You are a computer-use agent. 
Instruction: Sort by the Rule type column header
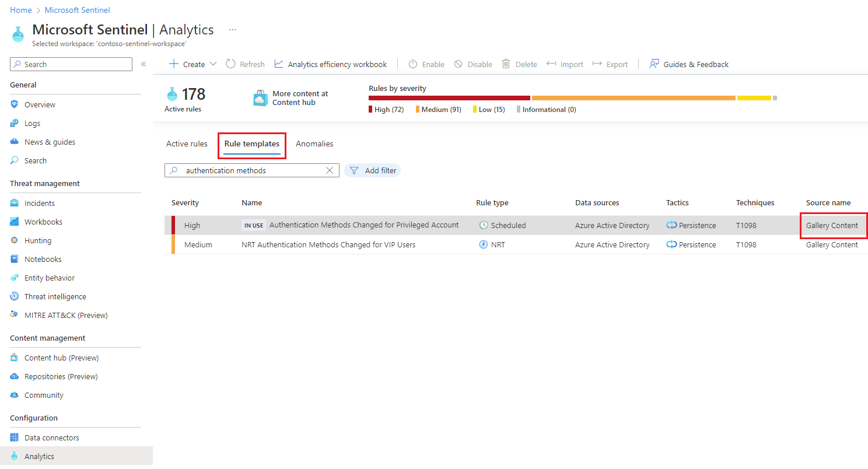(x=492, y=203)
